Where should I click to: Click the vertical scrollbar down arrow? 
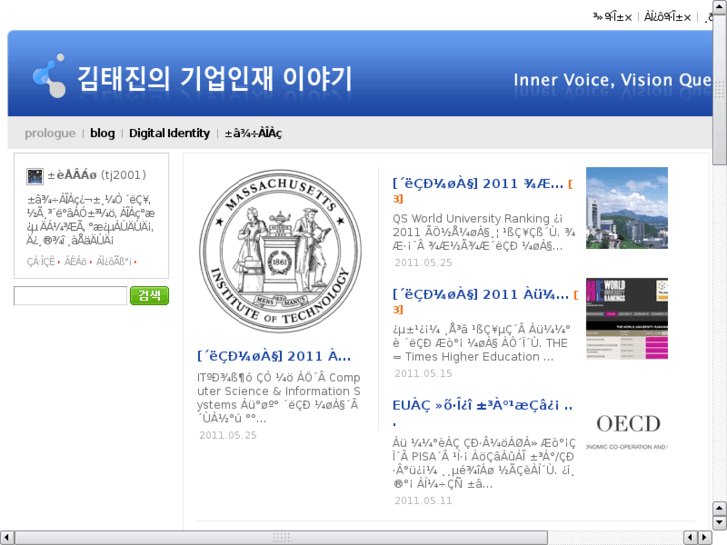(x=719, y=522)
